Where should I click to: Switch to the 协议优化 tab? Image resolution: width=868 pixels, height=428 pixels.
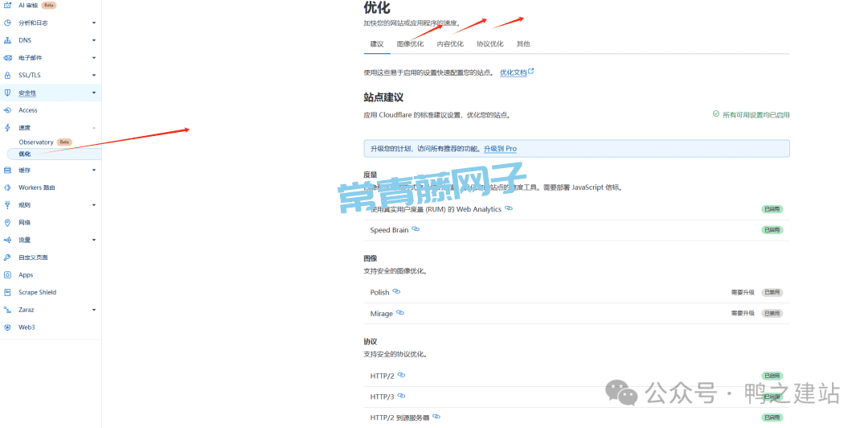point(490,43)
